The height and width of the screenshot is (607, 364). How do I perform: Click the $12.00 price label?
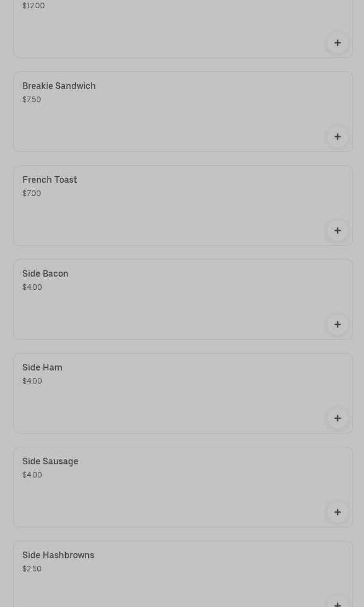pos(33,6)
